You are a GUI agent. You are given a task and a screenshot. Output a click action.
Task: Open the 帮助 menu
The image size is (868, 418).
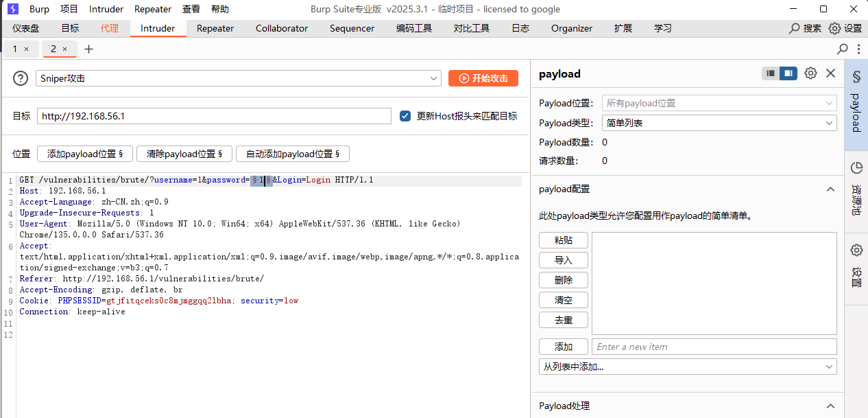[220, 9]
